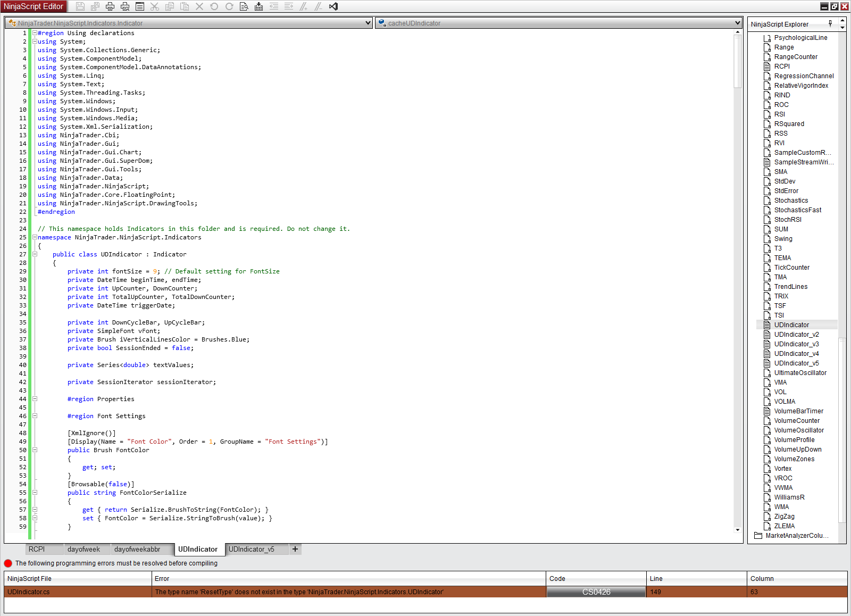Click the Copy toolbar icon
The image size is (851, 616).
tap(170, 6)
